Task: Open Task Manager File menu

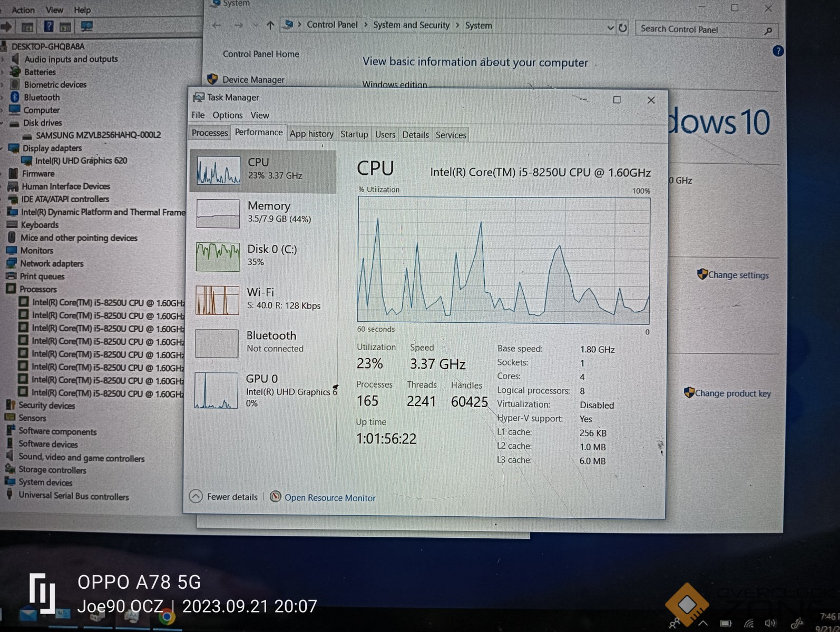Action: pyautogui.click(x=198, y=115)
